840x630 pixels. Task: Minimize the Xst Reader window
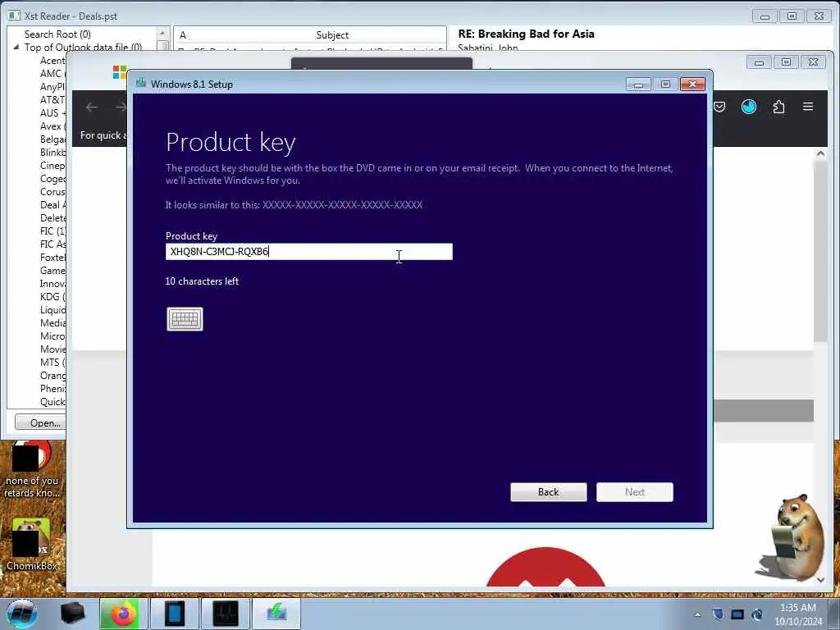coord(765,16)
